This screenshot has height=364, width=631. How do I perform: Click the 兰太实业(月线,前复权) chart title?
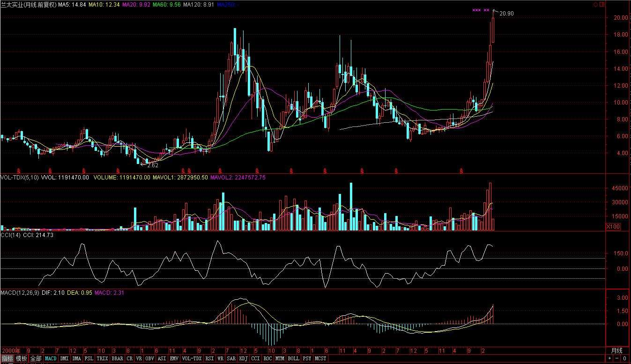(x=29, y=5)
